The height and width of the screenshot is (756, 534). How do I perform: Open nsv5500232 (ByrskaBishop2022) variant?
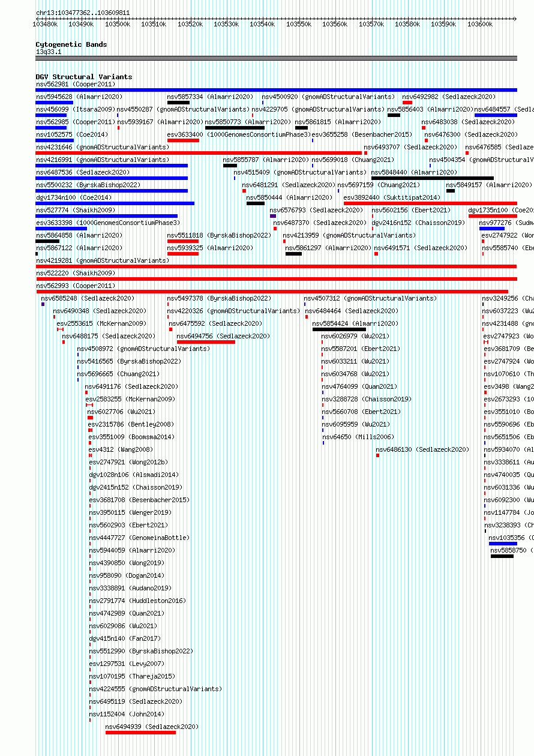(x=88, y=185)
